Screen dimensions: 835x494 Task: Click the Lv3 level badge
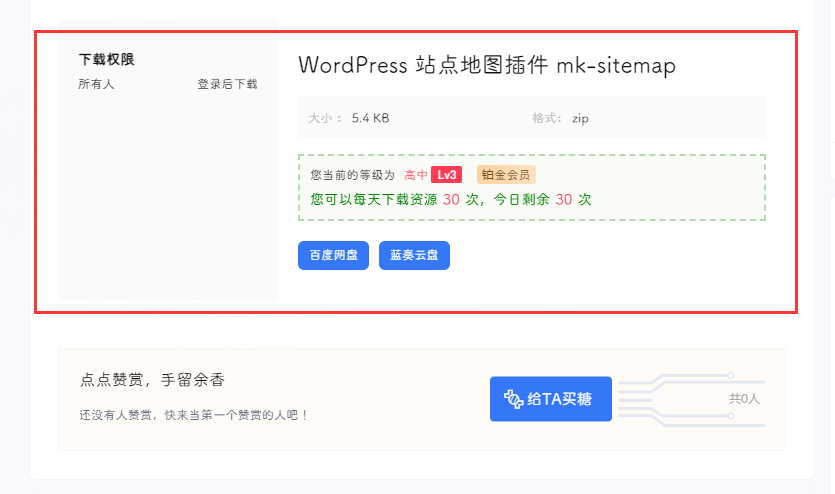coord(446,175)
